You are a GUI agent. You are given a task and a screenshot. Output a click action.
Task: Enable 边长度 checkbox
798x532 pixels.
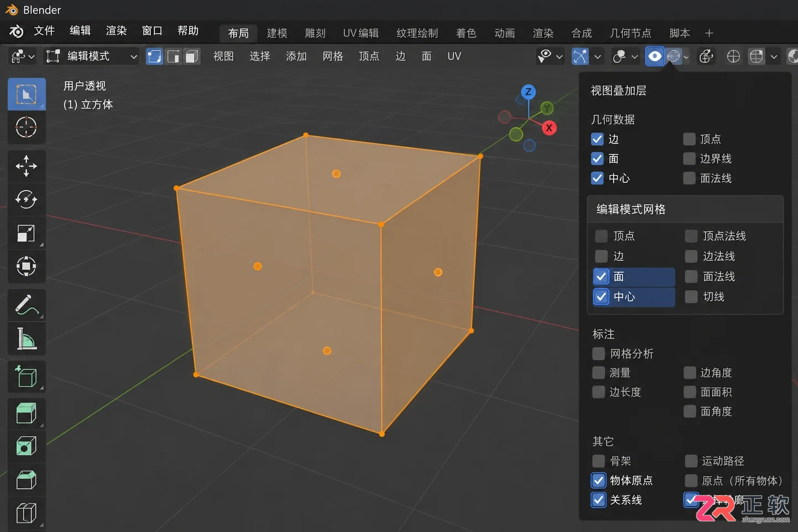pos(598,392)
